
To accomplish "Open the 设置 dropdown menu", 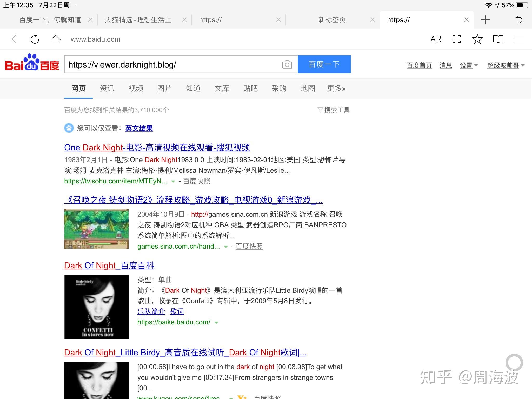I will coord(469,65).
